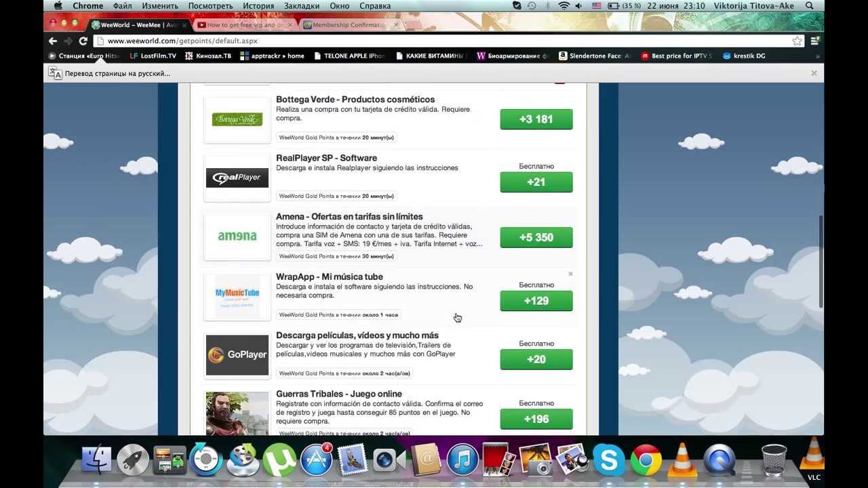Click the address bar with weeworld.com URL

pyautogui.click(x=448, y=41)
